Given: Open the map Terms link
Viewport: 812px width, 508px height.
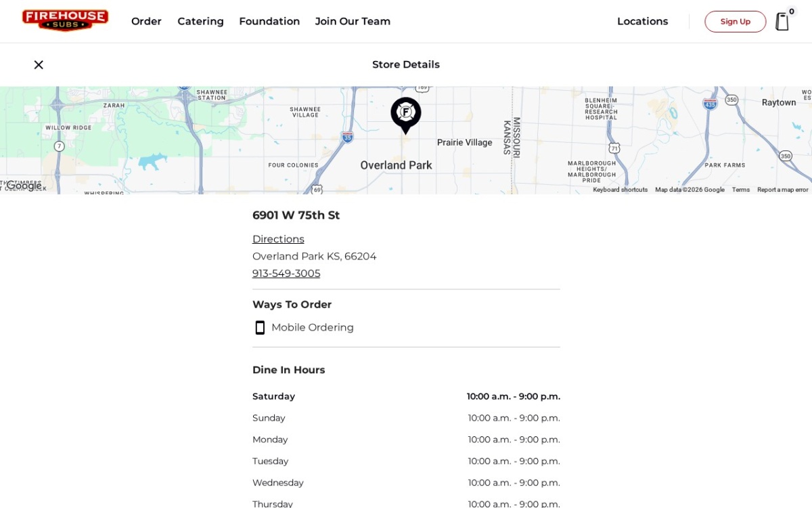Looking at the screenshot, I should pos(741,190).
